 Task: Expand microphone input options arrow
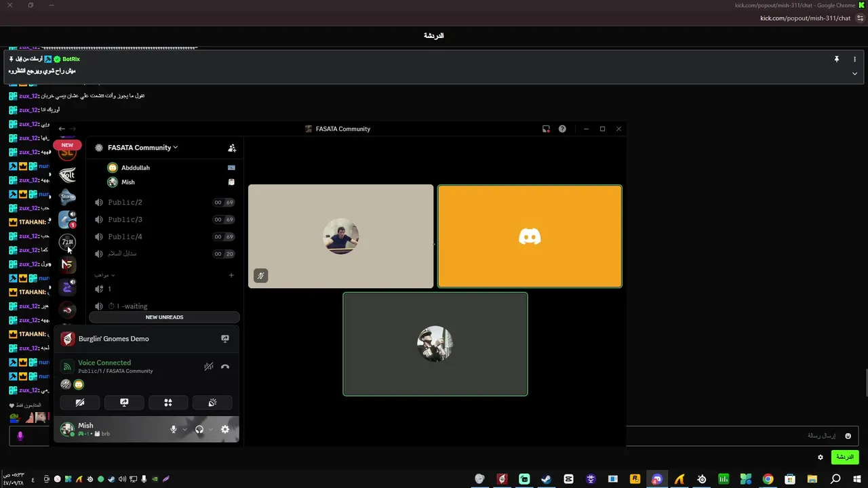click(x=184, y=429)
